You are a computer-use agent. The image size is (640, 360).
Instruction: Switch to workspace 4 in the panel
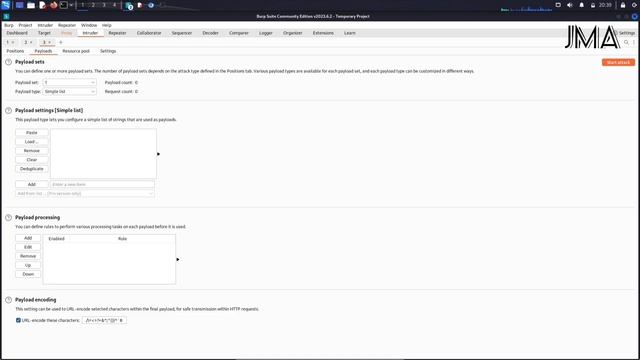(x=114, y=5)
